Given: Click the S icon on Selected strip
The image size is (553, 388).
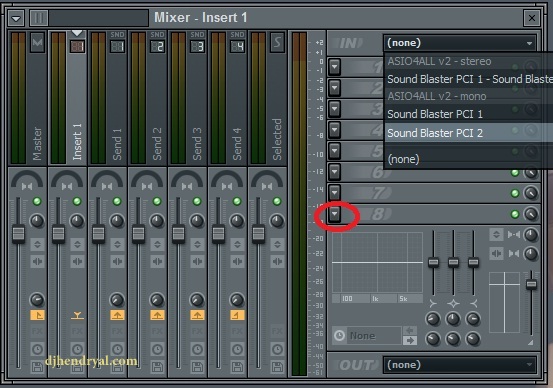Looking at the screenshot, I should pyautogui.click(x=277, y=43).
